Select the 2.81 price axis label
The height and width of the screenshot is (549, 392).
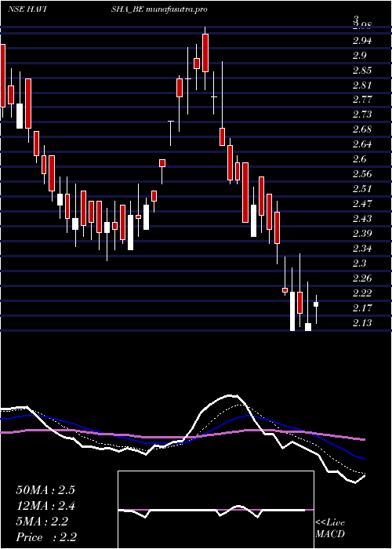(361, 85)
